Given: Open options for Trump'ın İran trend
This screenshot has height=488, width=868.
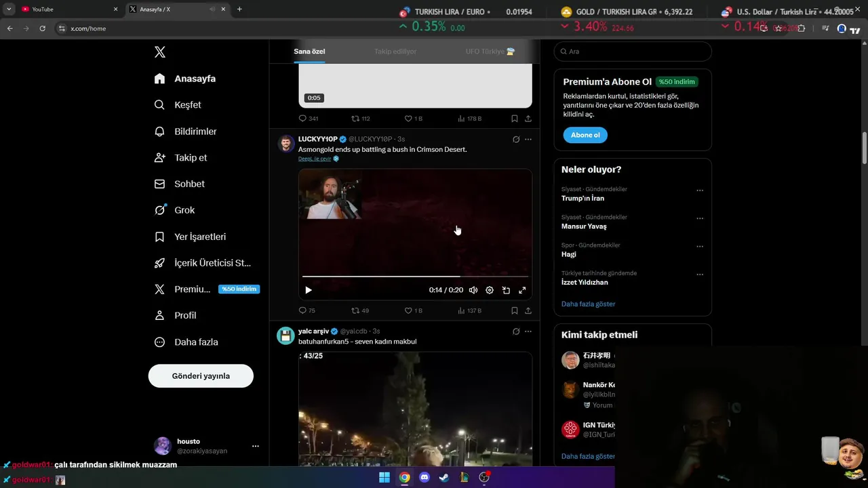Looking at the screenshot, I should [x=700, y=190].
